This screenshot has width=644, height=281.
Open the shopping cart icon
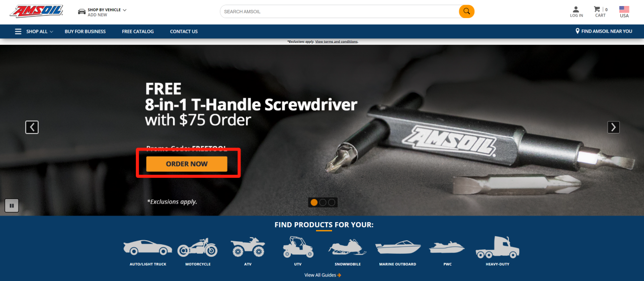[x=597, y=9]
